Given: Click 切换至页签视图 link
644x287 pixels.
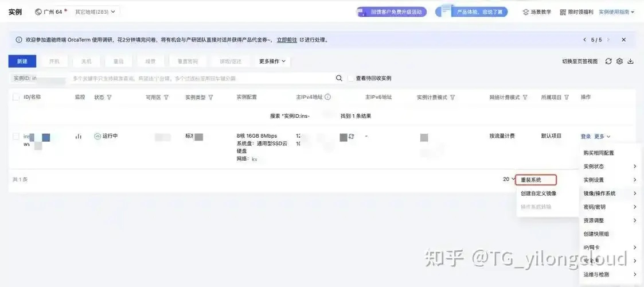Looking at the screenshot, I should (x=580, y=61).
